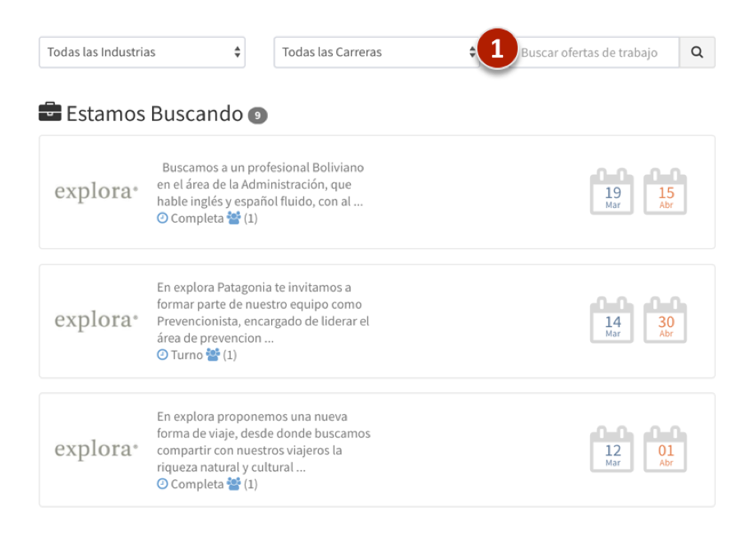Click the 19 Mar calendar icon
Viewport: 756px width, 549px height.
(x=612, y=193)
